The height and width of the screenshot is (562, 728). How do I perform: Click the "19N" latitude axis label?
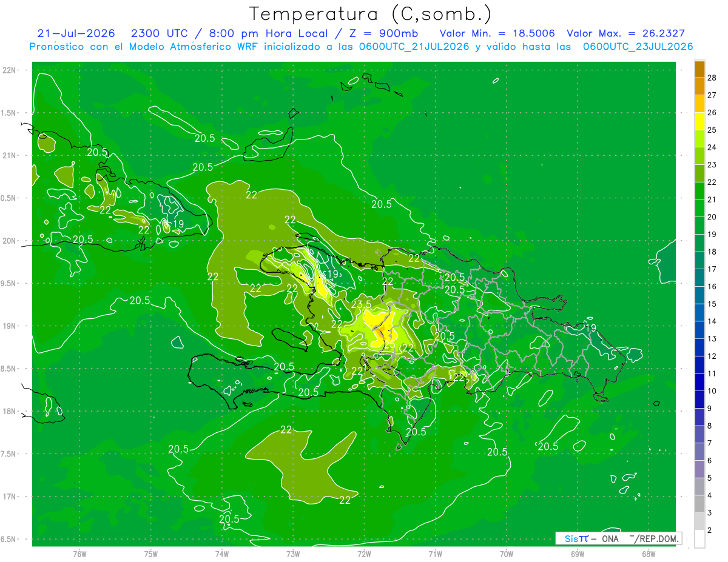[x=8, y=326]
